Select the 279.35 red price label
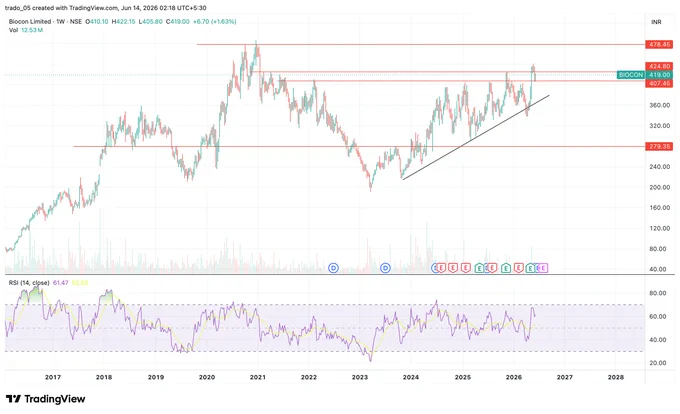The height and width of the screenshot is (414, 680). point(659,147)
